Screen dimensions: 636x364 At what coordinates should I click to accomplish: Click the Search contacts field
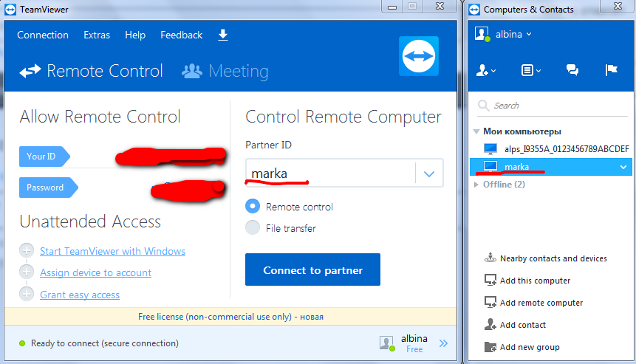(x=552, y=106)
